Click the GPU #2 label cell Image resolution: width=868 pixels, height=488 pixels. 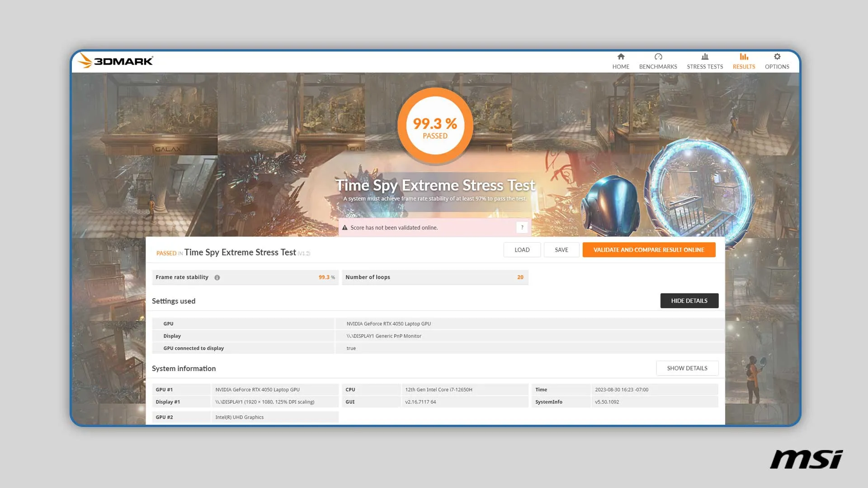[181, 418]
